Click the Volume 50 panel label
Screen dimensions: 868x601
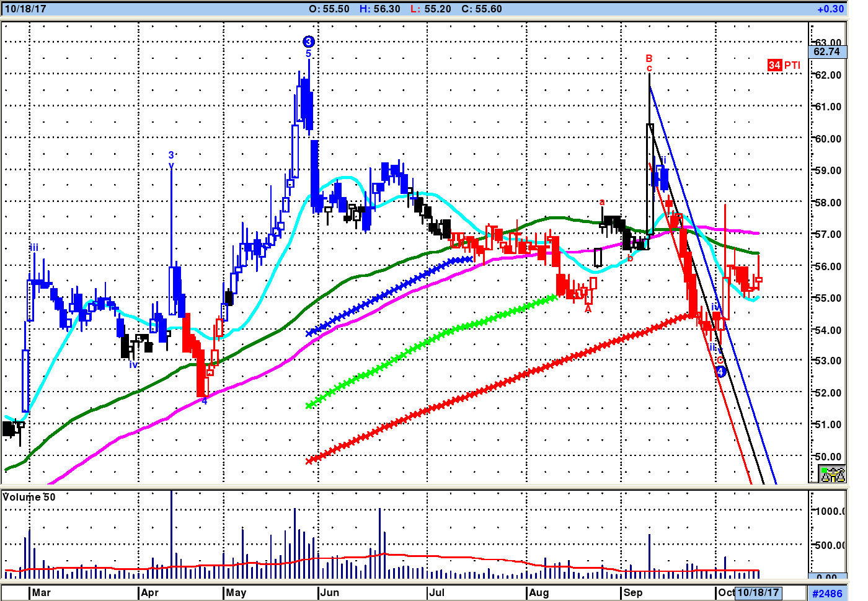coord(29,497)
